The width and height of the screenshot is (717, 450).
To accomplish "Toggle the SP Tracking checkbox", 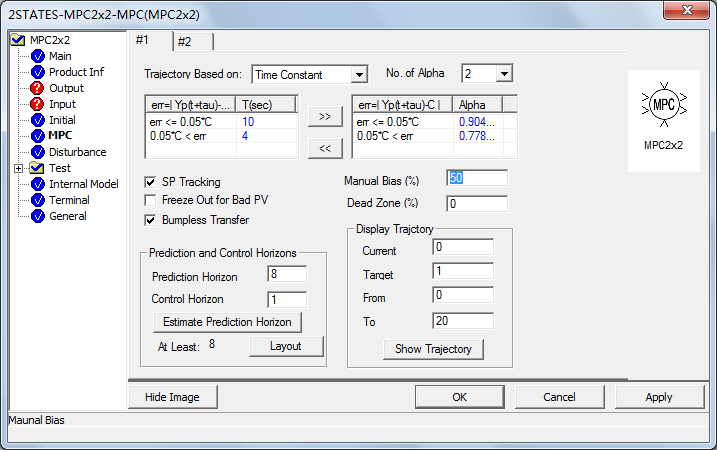I will coord(150,182).
